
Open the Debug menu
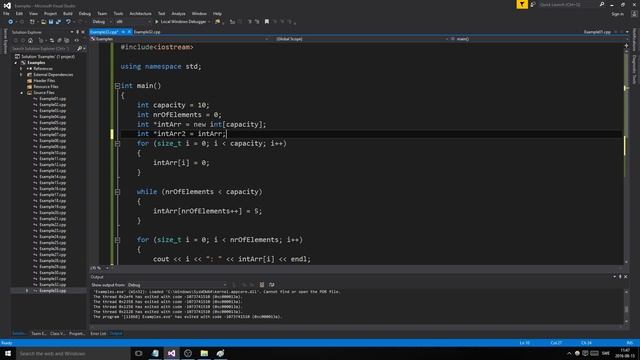tap(85, 13)
